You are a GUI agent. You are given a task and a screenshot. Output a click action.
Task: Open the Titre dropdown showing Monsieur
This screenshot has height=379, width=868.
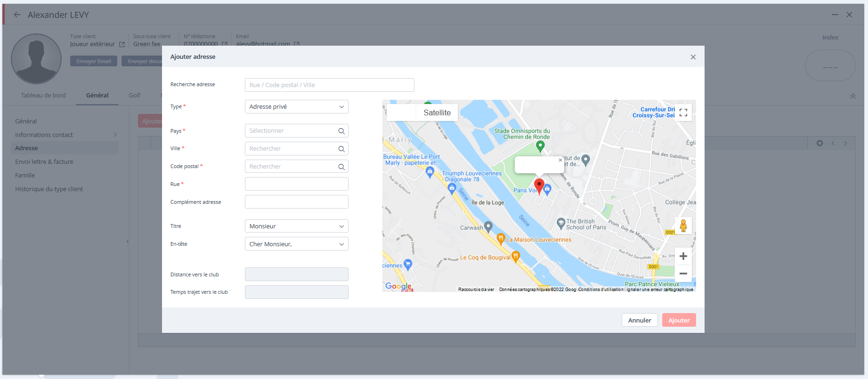[296, 226]
